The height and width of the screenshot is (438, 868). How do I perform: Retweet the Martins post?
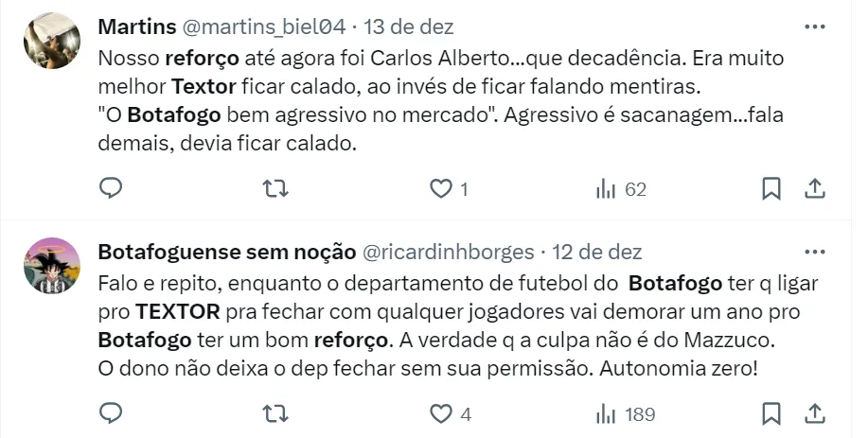[275, 189]
